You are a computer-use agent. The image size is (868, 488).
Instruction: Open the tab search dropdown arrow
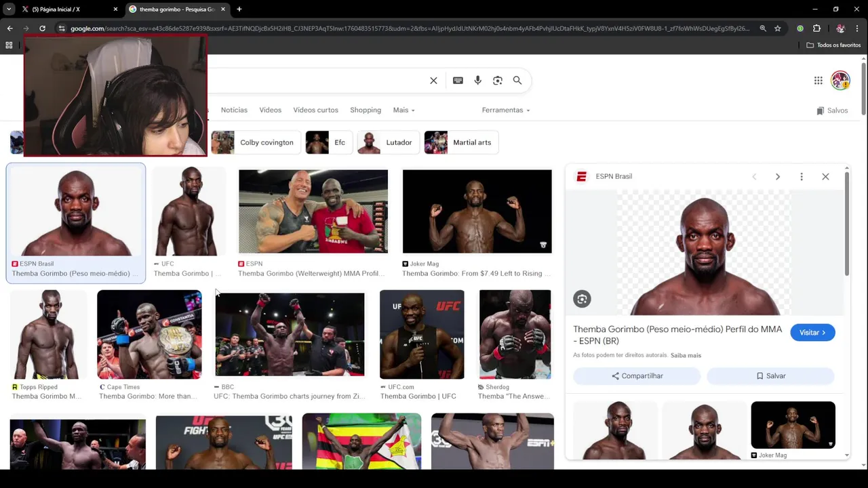click(8, 9)
